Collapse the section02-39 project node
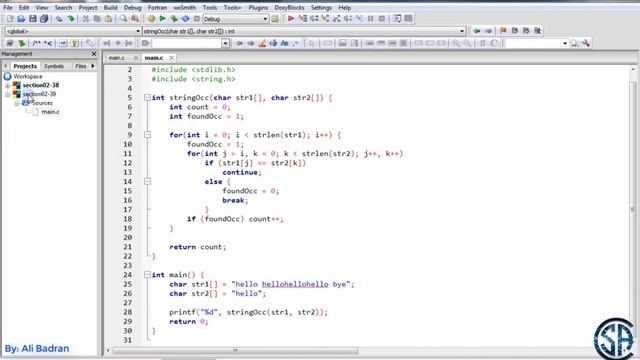Screen dimensions: 640x360 [x=8, y=94]
